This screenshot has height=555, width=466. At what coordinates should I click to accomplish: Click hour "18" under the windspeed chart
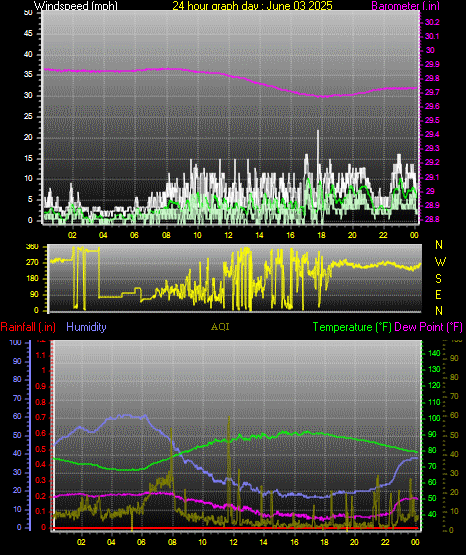(x=321, y=235)
